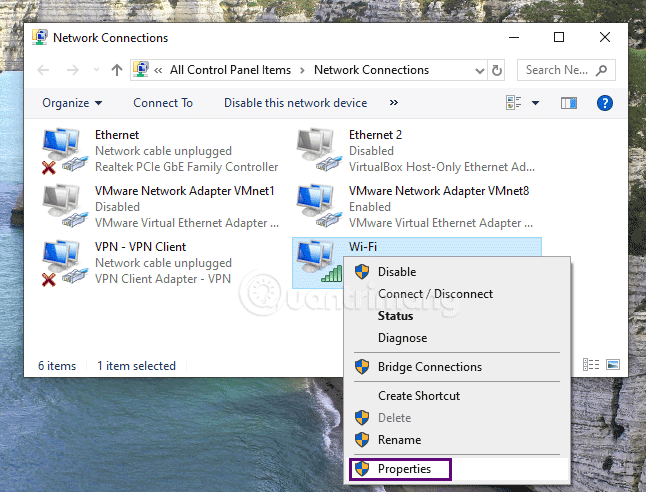
Task: Select Connect / Disconnect menu entry
Action: coord(457,294)
